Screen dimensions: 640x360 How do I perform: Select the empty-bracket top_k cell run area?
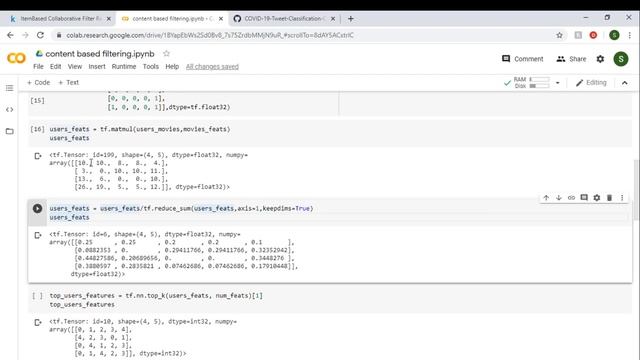(37, 296)
